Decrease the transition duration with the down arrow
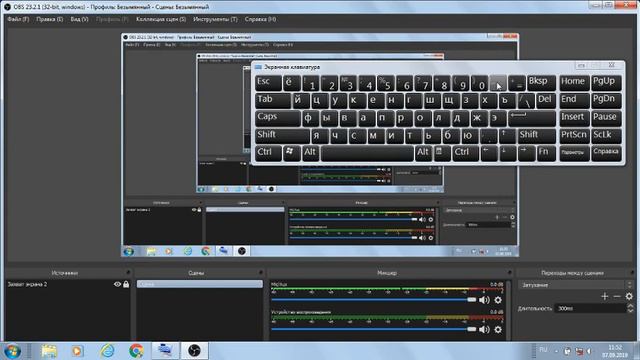Viewport: 640px width, 360px height. pos(630,311)
